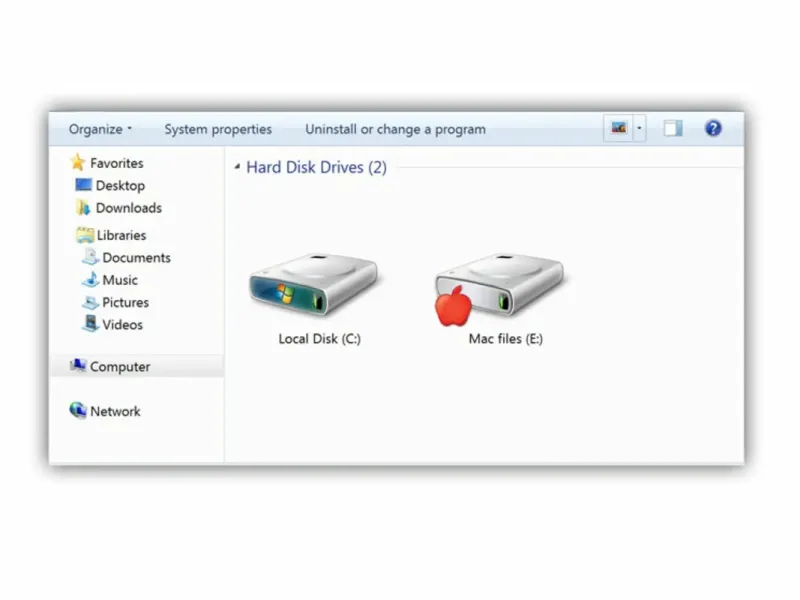Select the Mac files (E:) drive icon
The image size is (800, 600).
click(x=500, y=288)
